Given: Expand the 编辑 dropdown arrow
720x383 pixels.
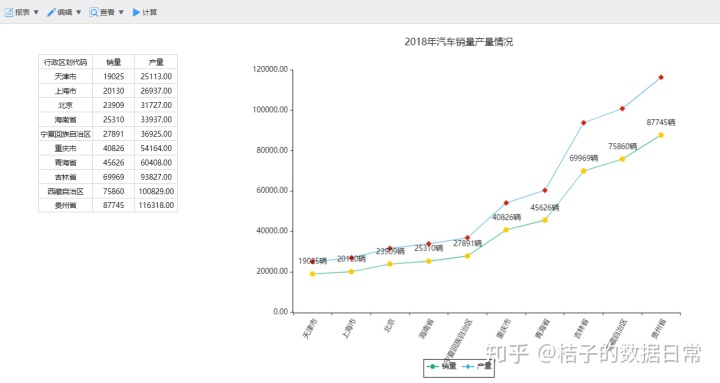Looking at the screenshot, I should [x=79, y=12].
